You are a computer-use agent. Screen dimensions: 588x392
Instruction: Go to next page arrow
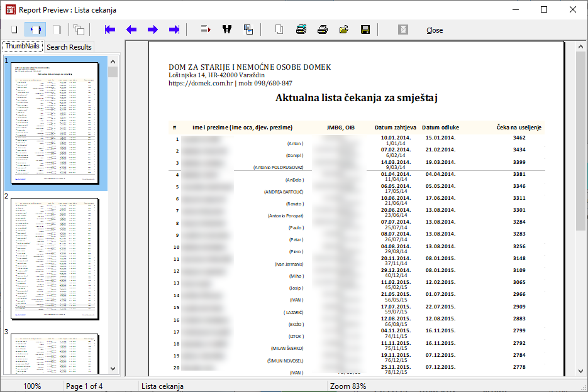pos(153,30)
